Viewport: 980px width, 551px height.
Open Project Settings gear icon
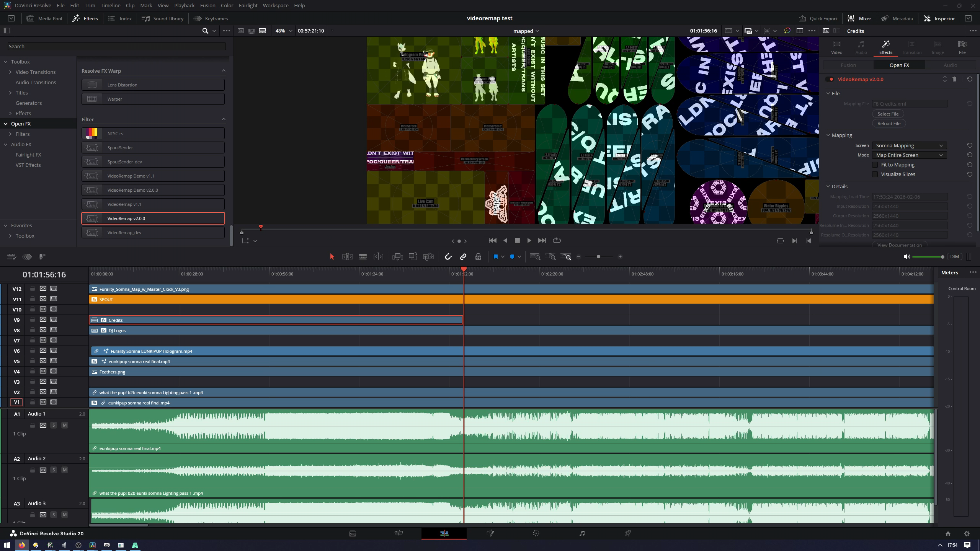[967, 533]
